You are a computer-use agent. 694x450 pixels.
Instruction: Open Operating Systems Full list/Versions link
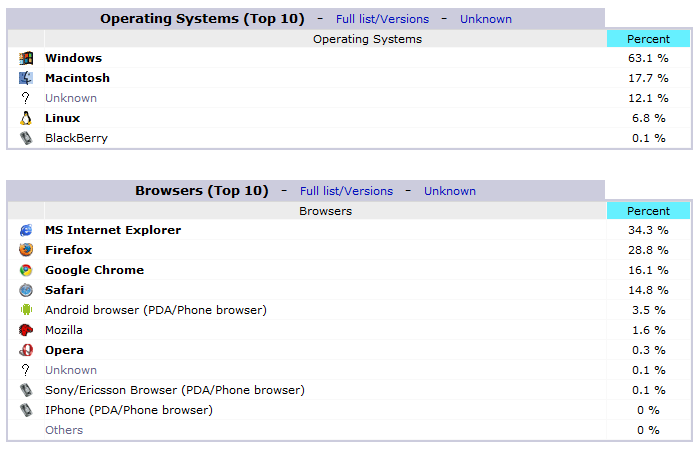pyautogui.click(x=382, y=19)
